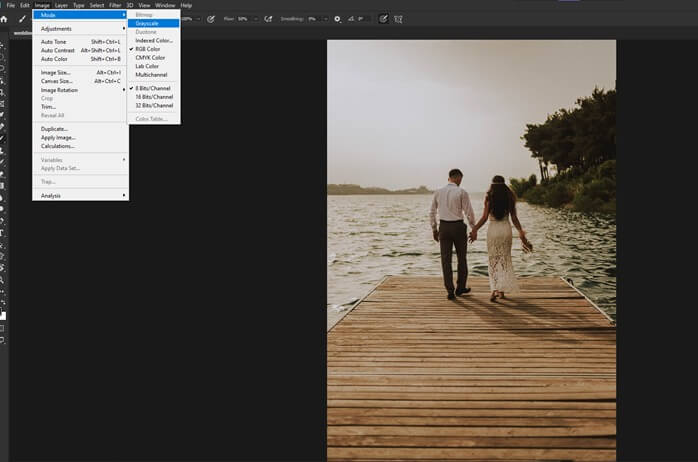Select Lab Color mode
This screenshot has height=462, width=698.
coord(146,66)
